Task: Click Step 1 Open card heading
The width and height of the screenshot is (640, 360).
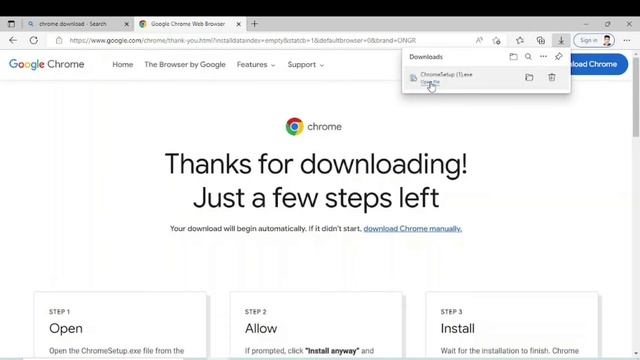Action: coord(66,328)
